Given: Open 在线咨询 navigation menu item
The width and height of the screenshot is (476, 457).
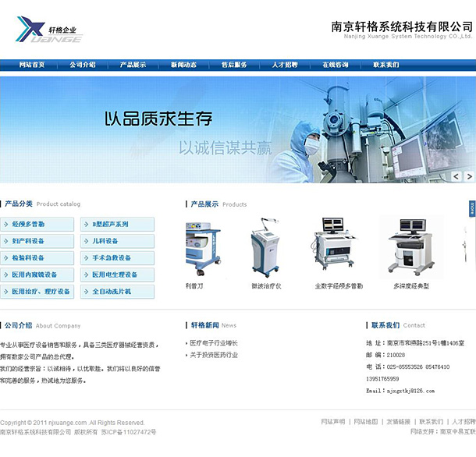Looking at the screenshot, I should click(336, 65).
